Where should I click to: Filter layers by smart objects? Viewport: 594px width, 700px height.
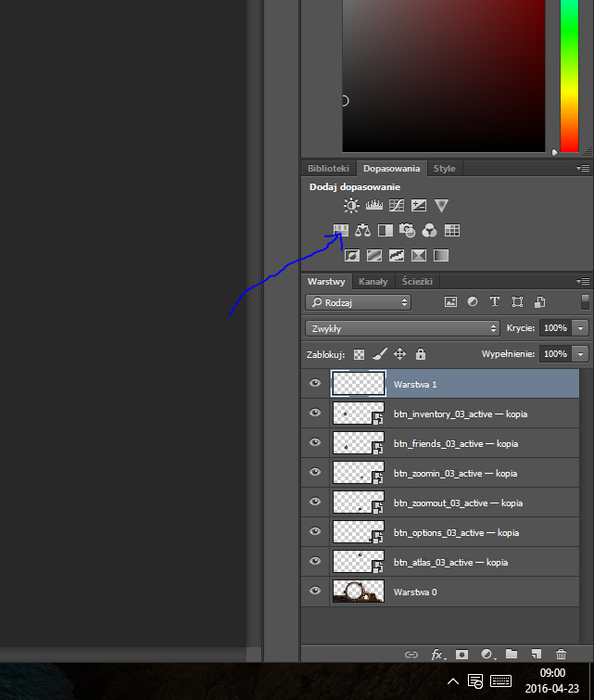pos(539,302)
